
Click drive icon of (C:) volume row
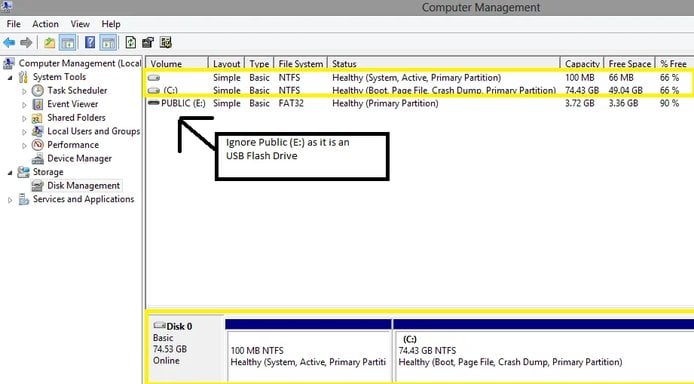[x=154, y=91]
